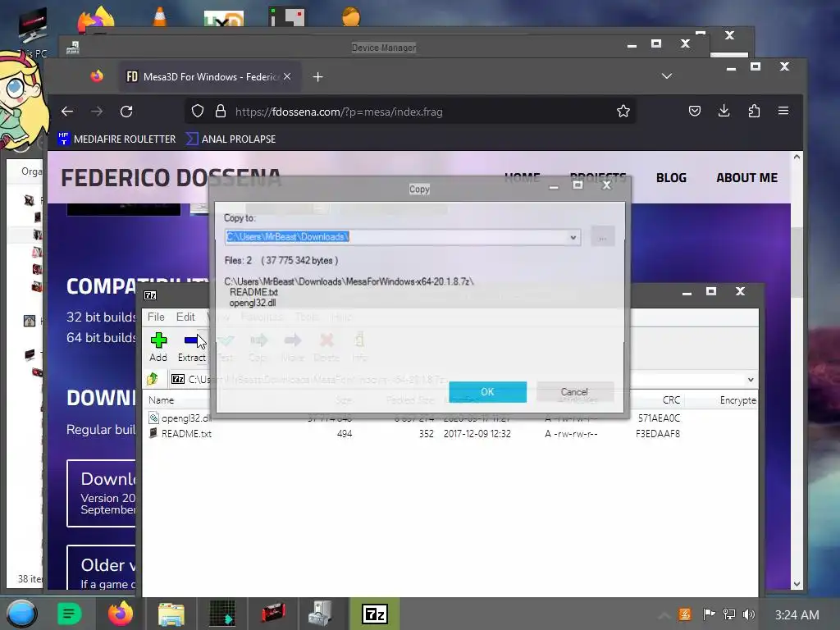Image resolution: width=840 pixels, height=630 pixels.
Task: Close the Mesa3D For Windows tab
Action: click(x=287, y=76)
